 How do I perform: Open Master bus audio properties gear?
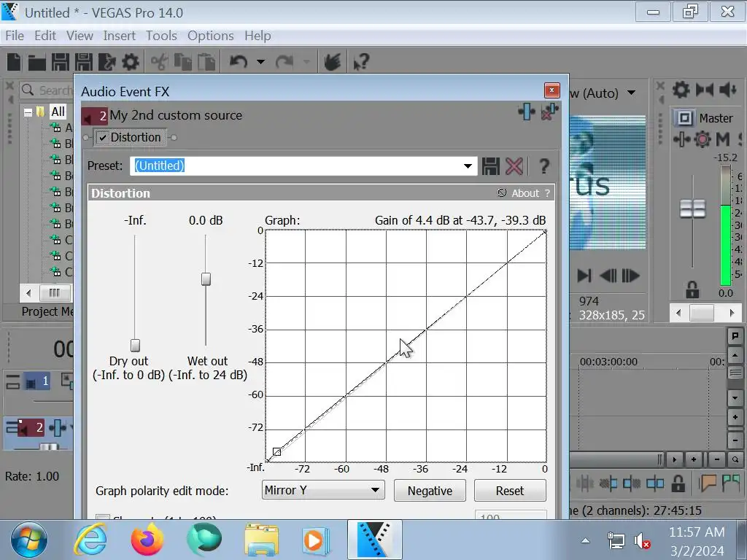coord(681,90)
